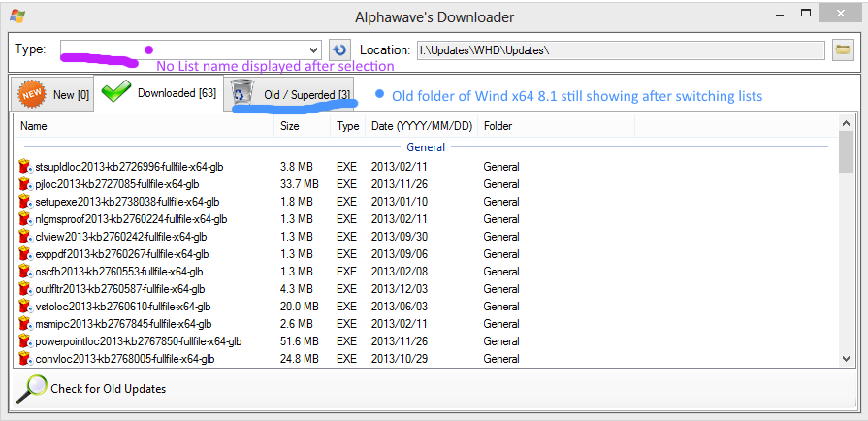Image resolution: width=868 pixels, height=421 pixels.
Task: Open the browse folder icon for Location
Action: (x=843, y=49)
